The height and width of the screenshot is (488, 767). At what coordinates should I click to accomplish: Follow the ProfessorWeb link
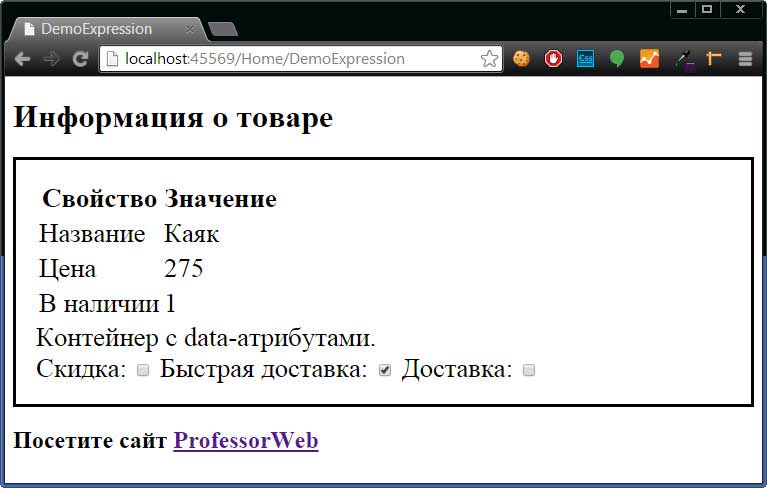tap(246, 441)
